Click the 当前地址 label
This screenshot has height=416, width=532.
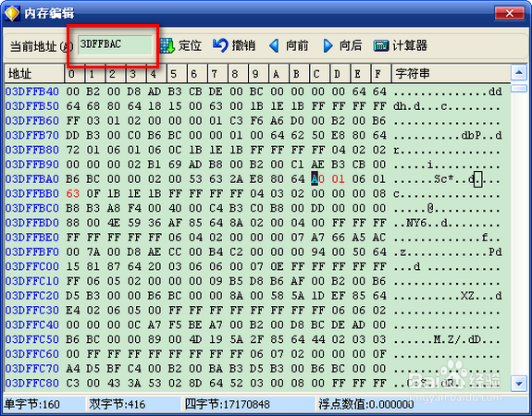pyautogui.click(x=42, y=46)
